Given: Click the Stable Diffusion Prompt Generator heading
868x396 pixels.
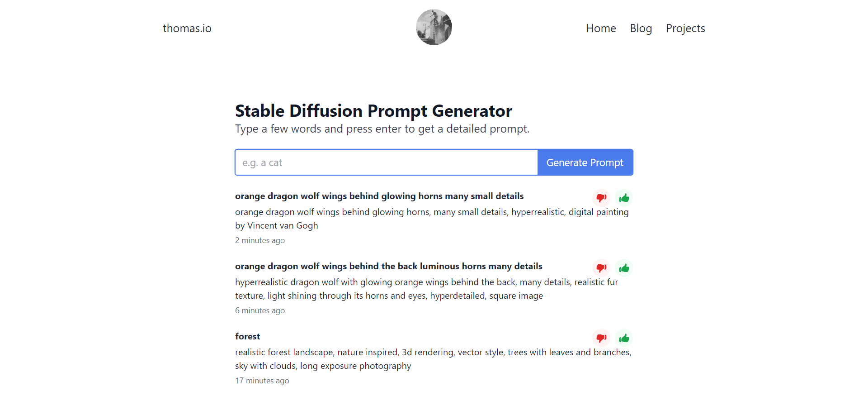Looking at the screenshot, I should tap(373, 110).
